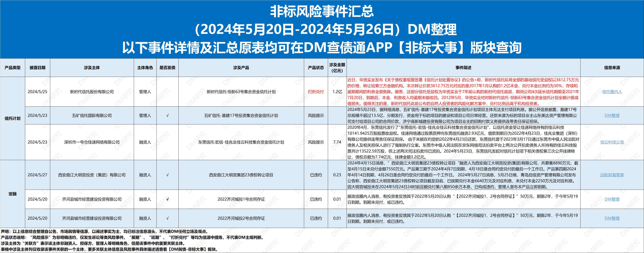Select the 信息来源 column header
The width and height of the screenshot is (644, 253).
point(612,68)
